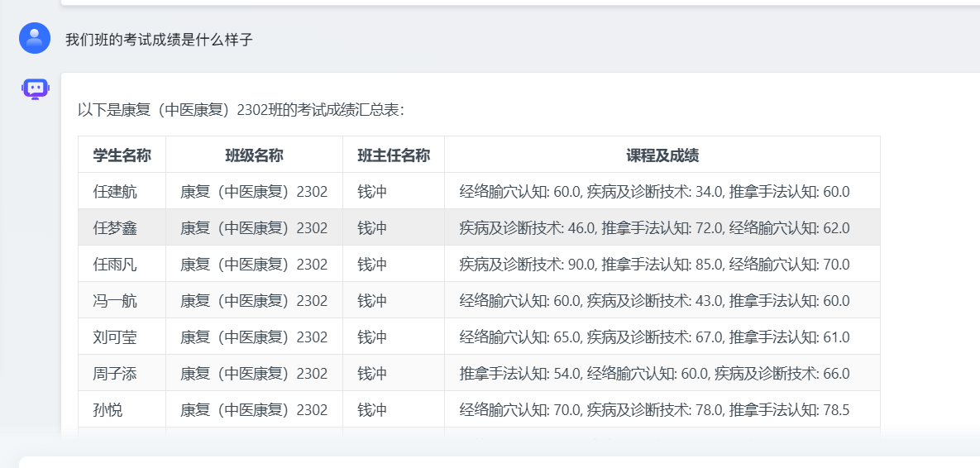
Task: Select the student name 任雨凡
Action: coord(115,265)
